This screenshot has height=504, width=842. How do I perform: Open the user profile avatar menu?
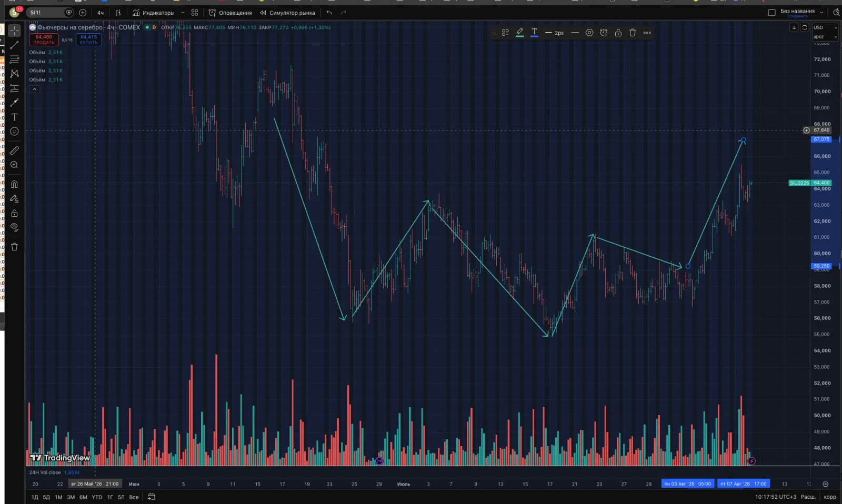pyautogui.click(x=14, y=12)
